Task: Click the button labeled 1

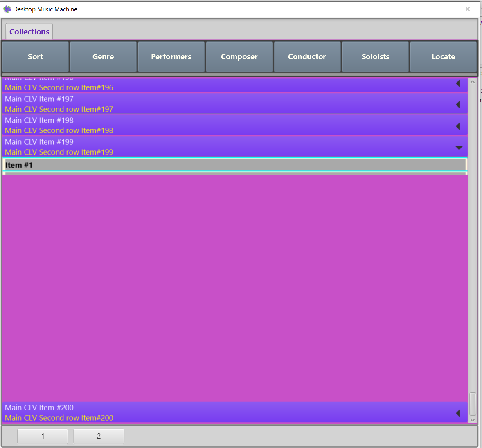Action: click(43, 436)
